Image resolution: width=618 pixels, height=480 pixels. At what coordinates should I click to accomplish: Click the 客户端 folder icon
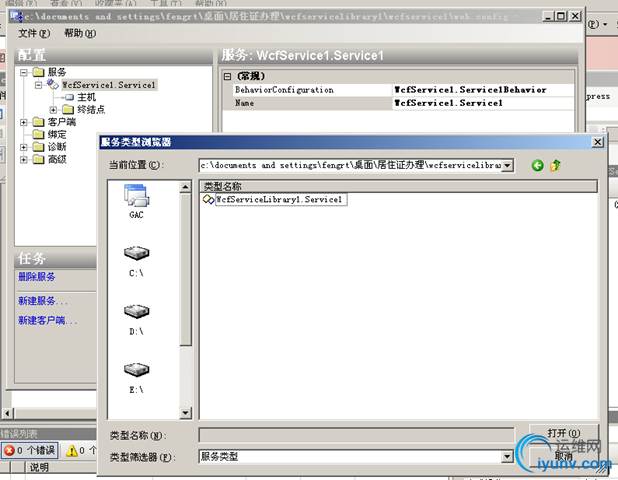pos(38,122)
